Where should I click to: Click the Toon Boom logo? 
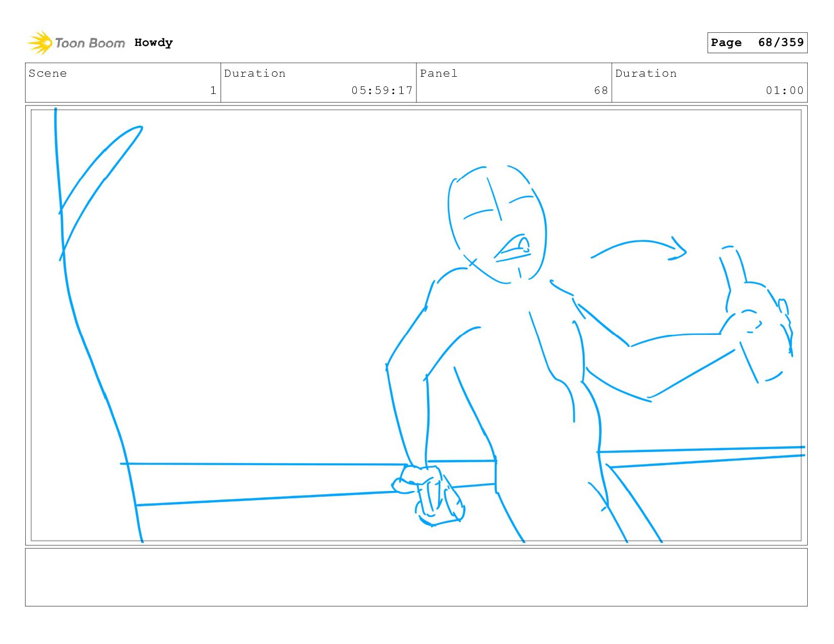tap(76, 43)
